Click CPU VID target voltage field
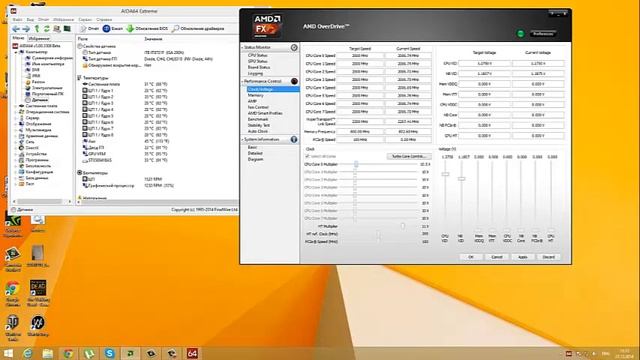 click(484, 63)
